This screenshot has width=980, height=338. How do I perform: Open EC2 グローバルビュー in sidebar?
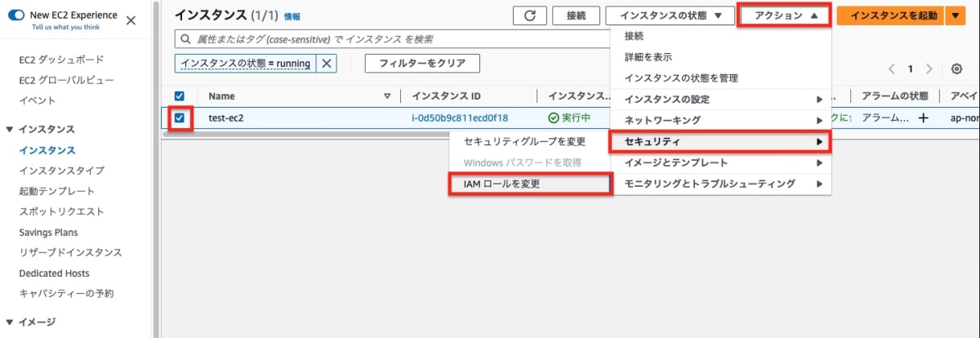tap(66, 80)
